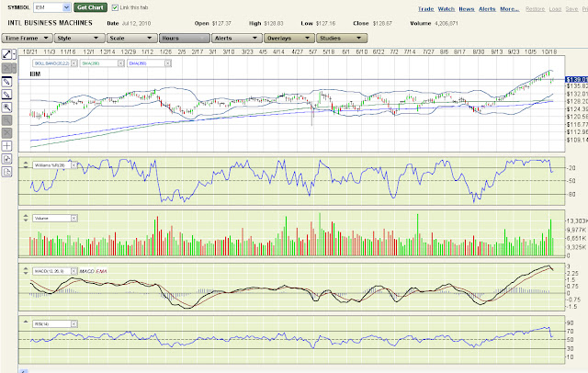588x373 pixels.
Task: Click the INTL BUSINESS MACHINES company title
Action: pyautogui.click(x=50, y=23)
